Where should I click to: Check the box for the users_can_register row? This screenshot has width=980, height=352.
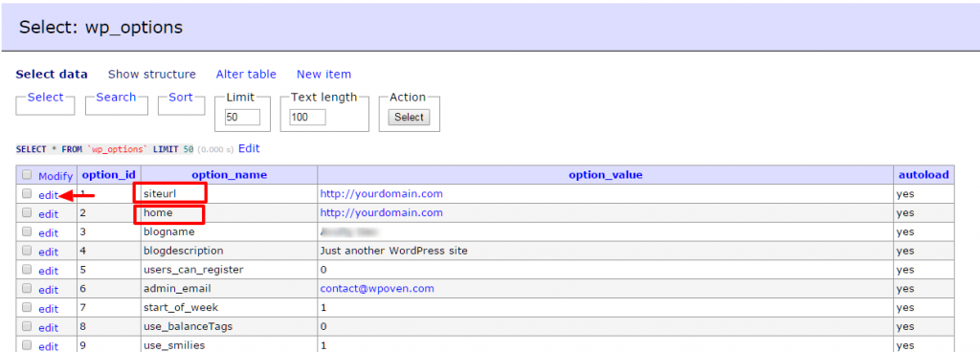coord(26,270)
